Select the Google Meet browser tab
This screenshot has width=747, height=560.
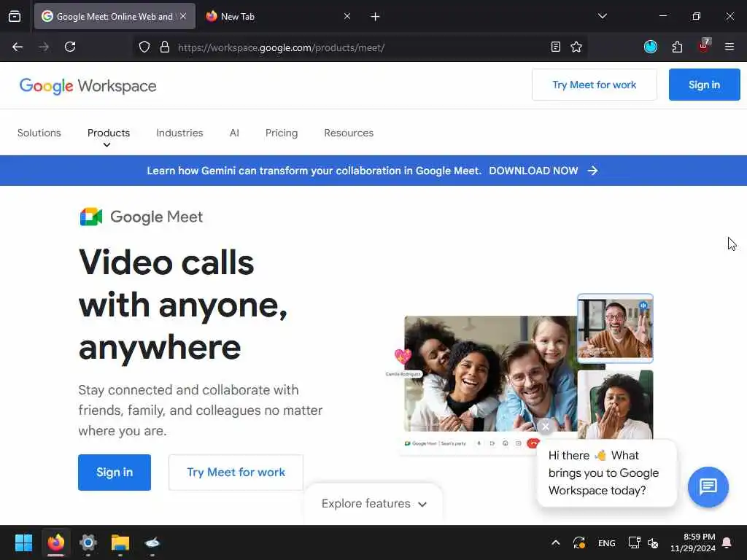(115, 16)
